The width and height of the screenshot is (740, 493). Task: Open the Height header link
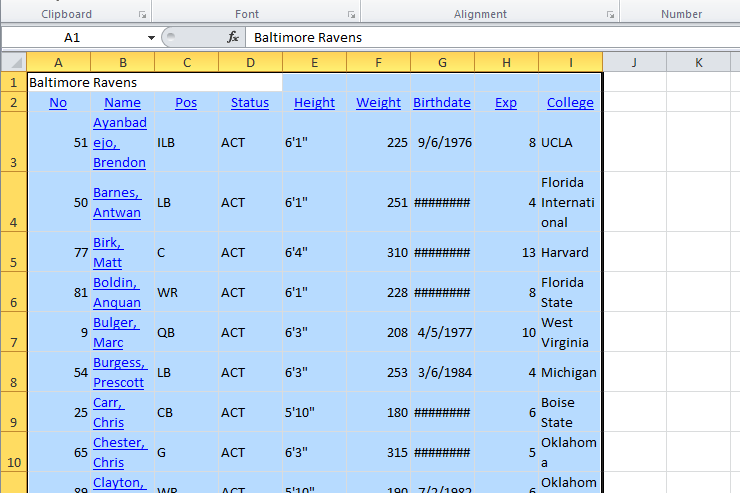tap(314, 103)
